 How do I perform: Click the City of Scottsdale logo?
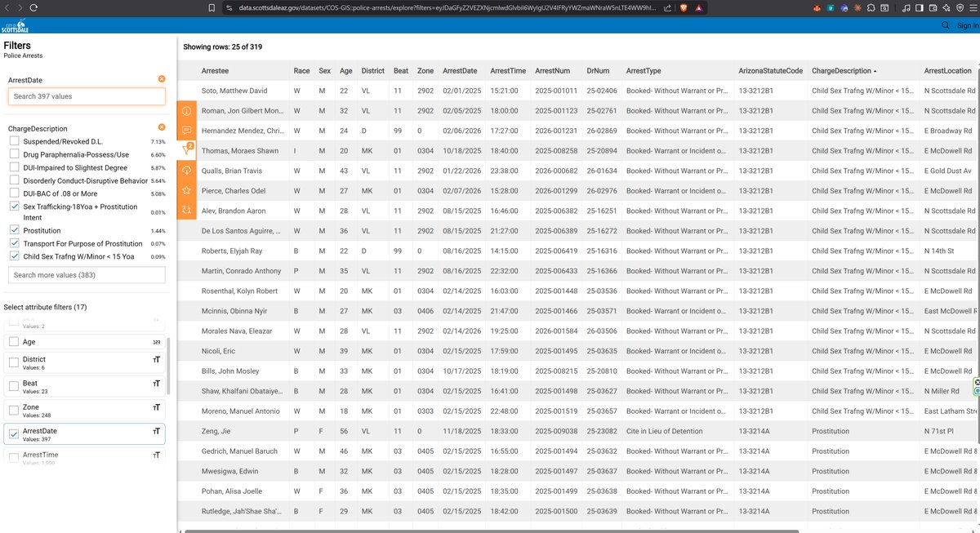(16, 25)
